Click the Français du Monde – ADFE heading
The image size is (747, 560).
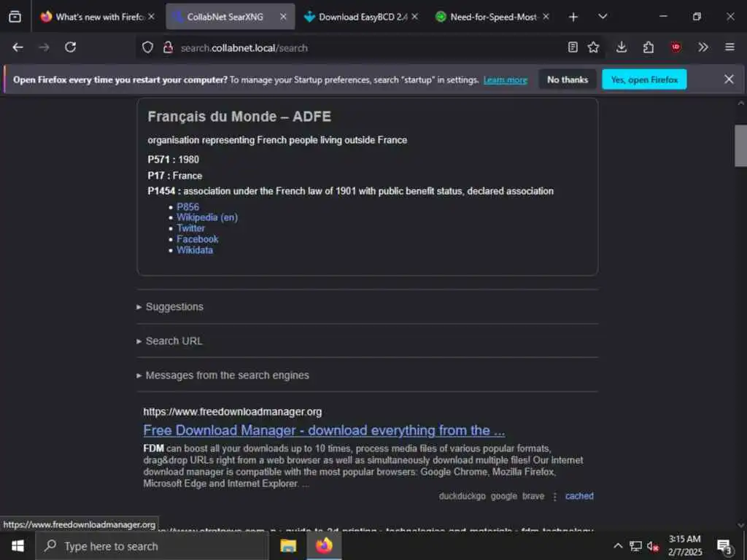click(x=239, y=116)
